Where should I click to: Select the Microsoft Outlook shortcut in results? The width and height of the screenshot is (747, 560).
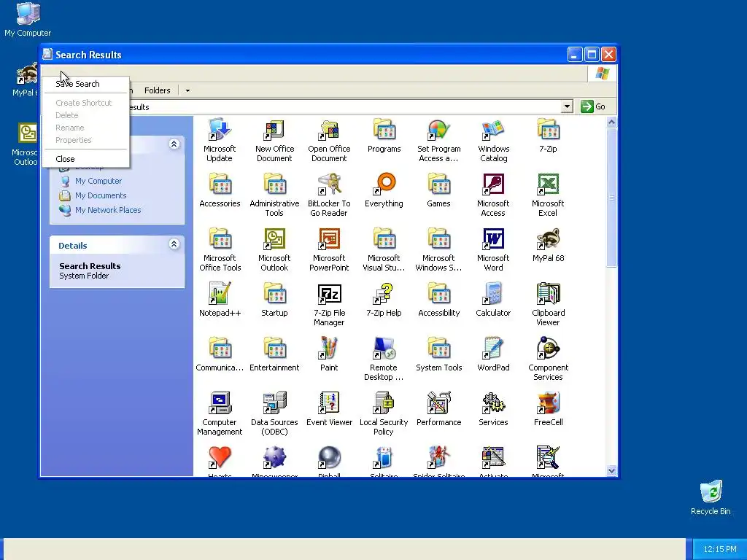pos(274,250)
